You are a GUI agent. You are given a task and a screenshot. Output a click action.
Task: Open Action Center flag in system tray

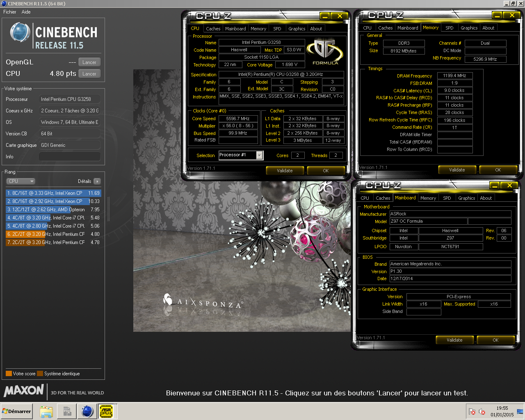pos(472,411)
